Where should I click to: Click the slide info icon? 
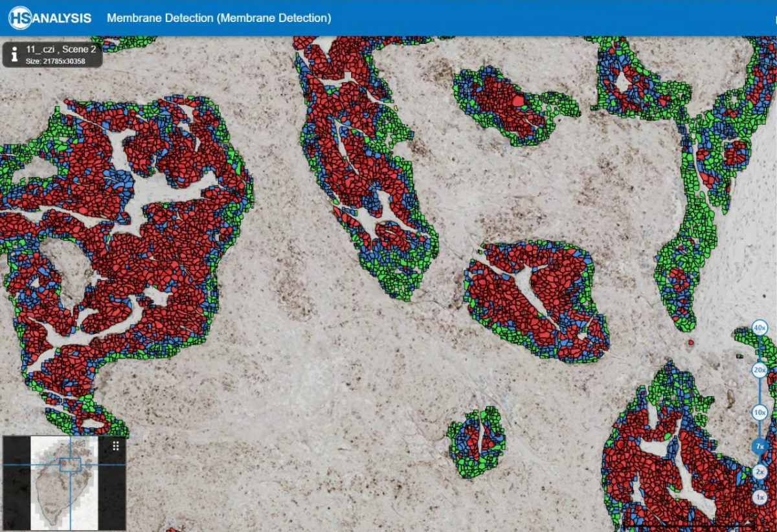[x=13, y=54]
